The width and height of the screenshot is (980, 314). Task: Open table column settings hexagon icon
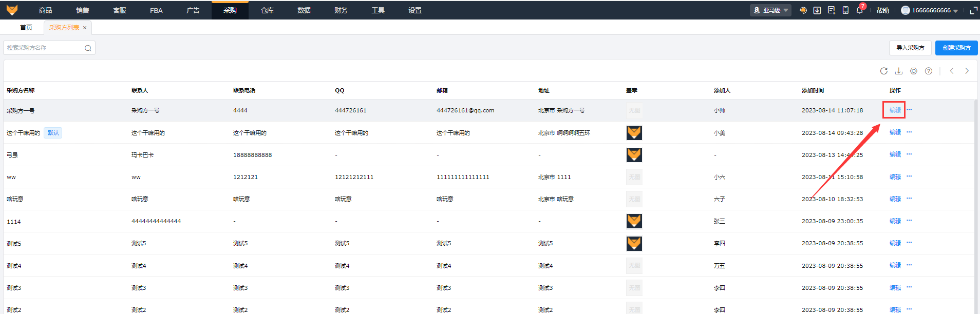point(914,71)
